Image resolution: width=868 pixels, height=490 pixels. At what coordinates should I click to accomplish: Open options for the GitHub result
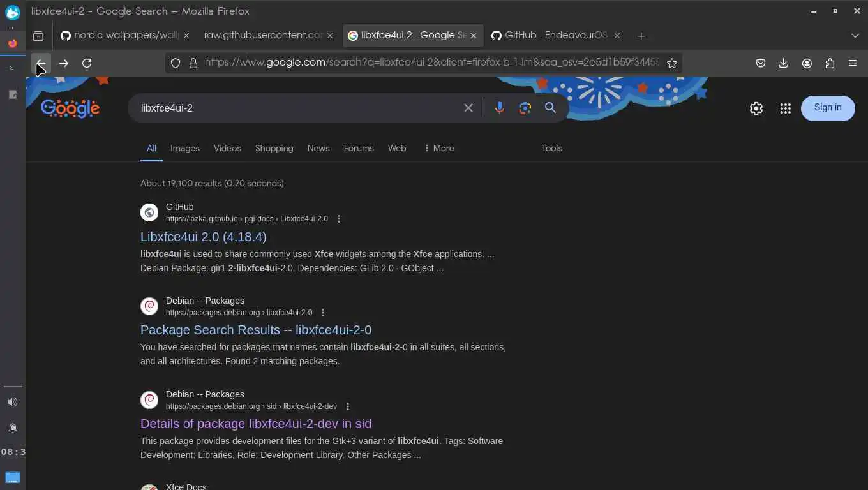(x=339, y=219)
